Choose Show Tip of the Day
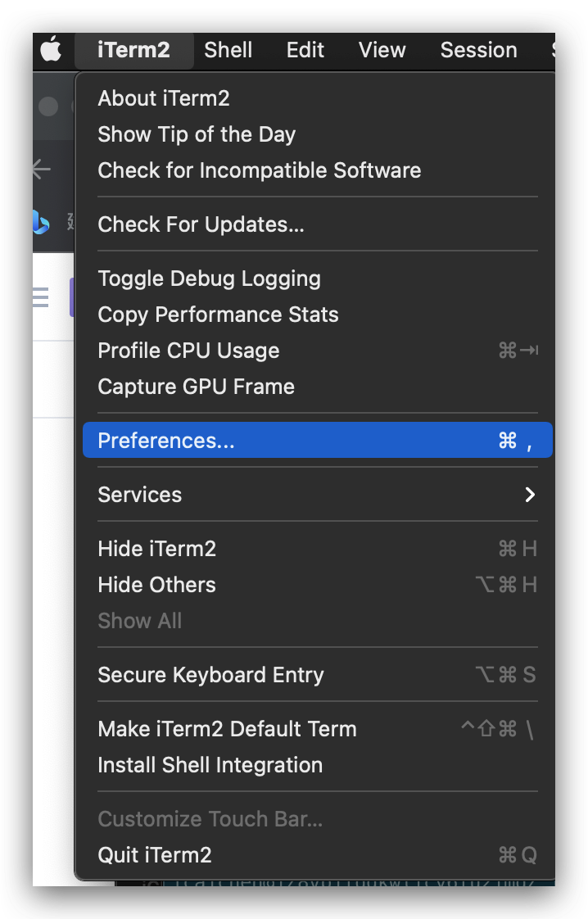This screenshot has width=588, height=919. tap(197, 134)
